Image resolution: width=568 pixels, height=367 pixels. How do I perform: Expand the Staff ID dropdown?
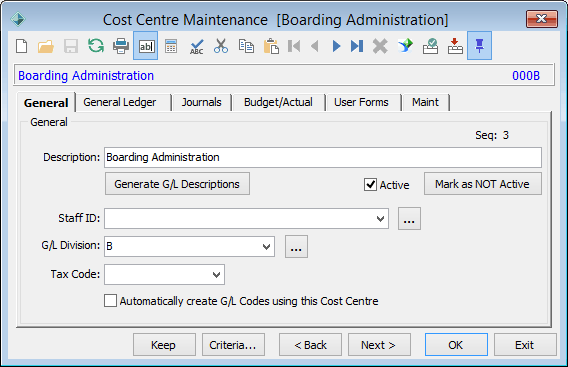pos(380,218)
